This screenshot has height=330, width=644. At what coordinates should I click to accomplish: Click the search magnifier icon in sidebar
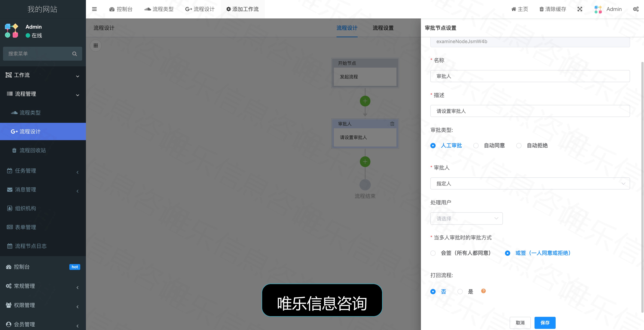click(74, 54)
